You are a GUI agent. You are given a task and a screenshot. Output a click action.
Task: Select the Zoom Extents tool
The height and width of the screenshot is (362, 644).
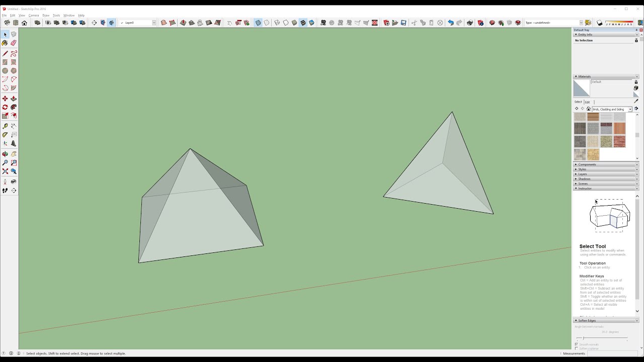tap(5, 171)
